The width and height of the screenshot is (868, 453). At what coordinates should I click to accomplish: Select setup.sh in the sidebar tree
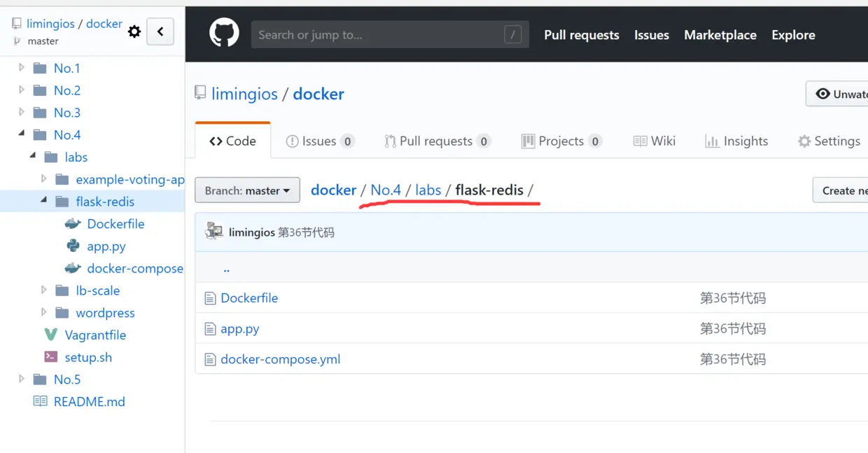[88, 357]
